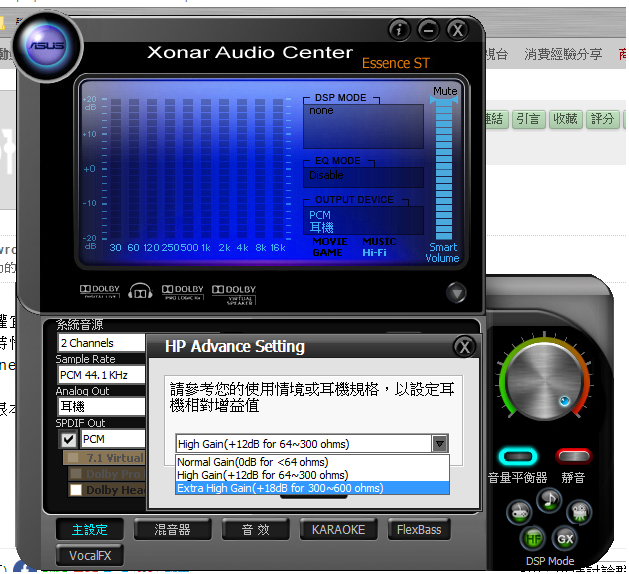This screenshot has width=629, height=574.
Task: Minimize the Xonar Audio Center window
Action: pyautogui.click(x=428, y=30)
